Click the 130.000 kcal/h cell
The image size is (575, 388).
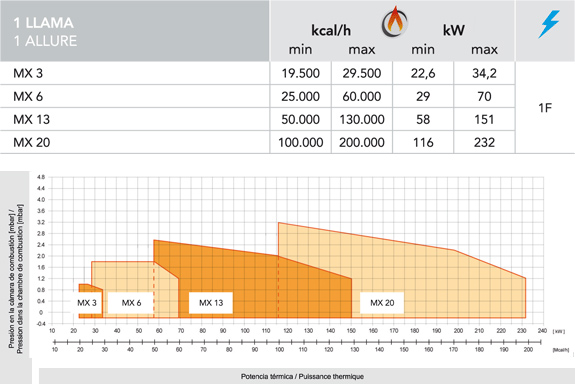tap(362, 120)
